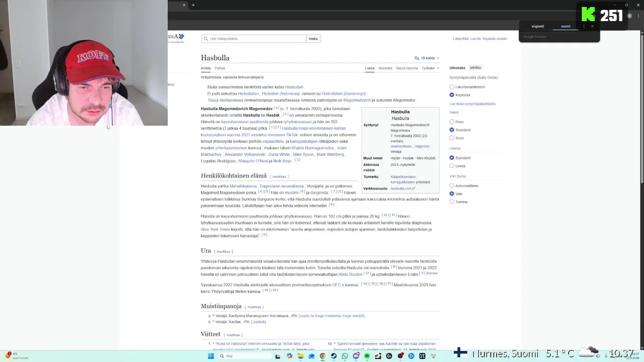The height and width of the screenshot is (362, 644).
Task: Switch to the Puhua tab
Action: pyautogui.click(x=220, y=68)
